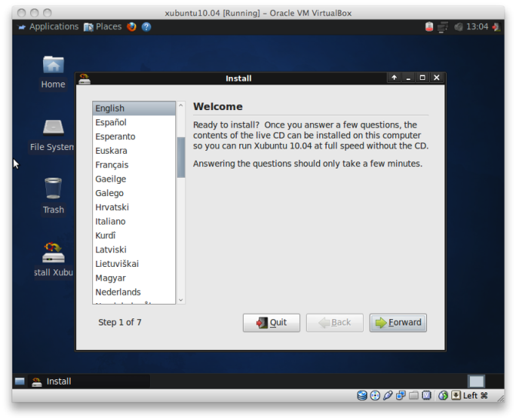Image resolution: width=516 pixels, height=420 pixels.
Task: Select Italiano in the language list
Action: (134, 222)
